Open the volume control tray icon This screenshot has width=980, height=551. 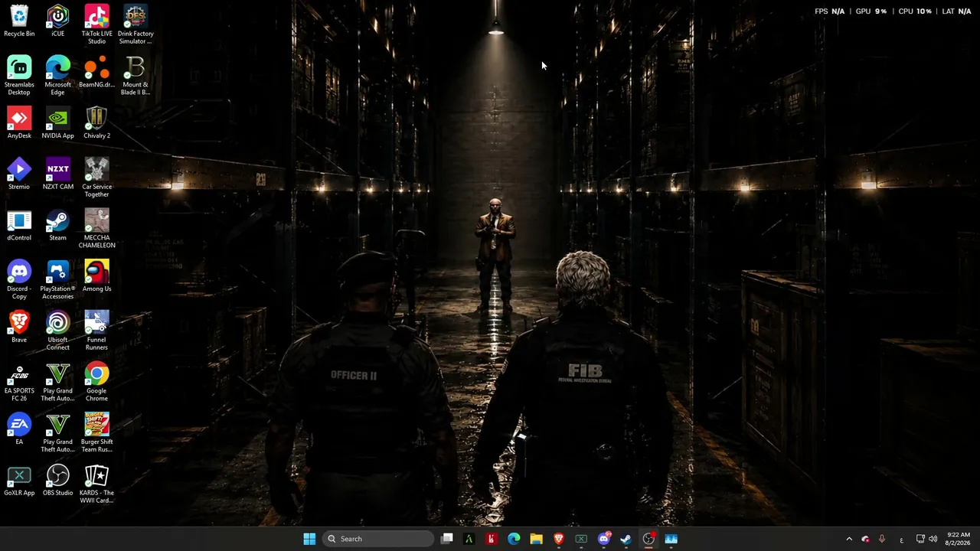[x=933, y=539]
